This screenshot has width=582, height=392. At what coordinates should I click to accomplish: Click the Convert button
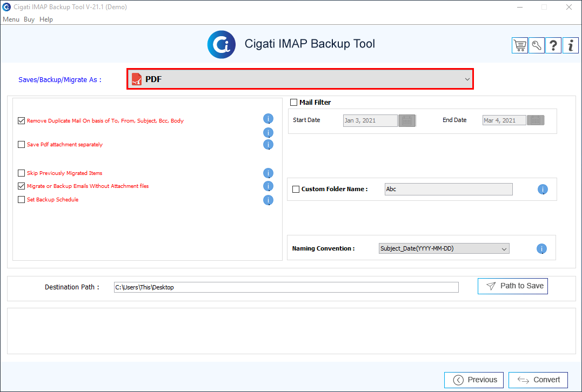tap(538, 380)
